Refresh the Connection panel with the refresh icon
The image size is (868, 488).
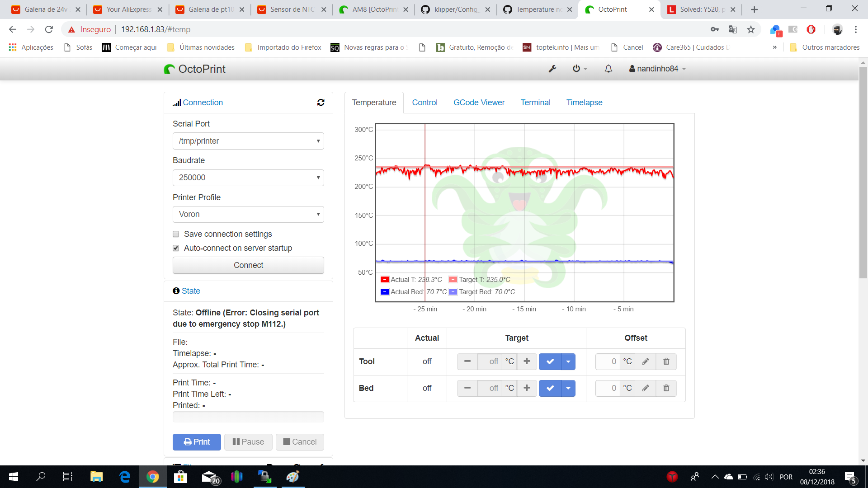tap(321, 103)
